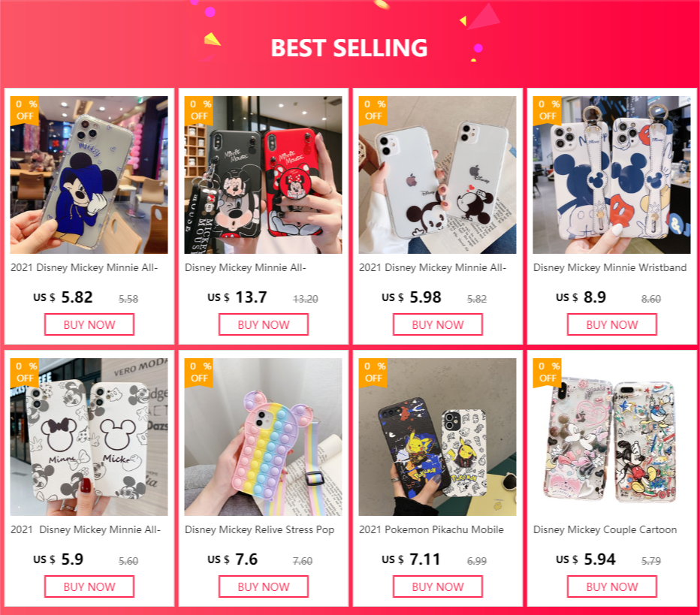
Task: Click the 'Disney Mickey Minnie Wristband' product title
Action: (610, 268)
